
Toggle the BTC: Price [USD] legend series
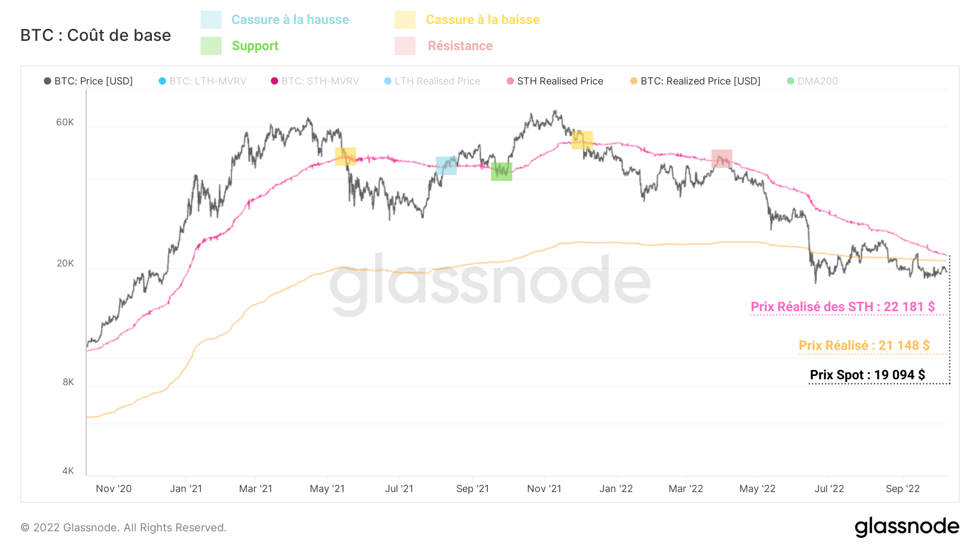click(x=88, y=81)
